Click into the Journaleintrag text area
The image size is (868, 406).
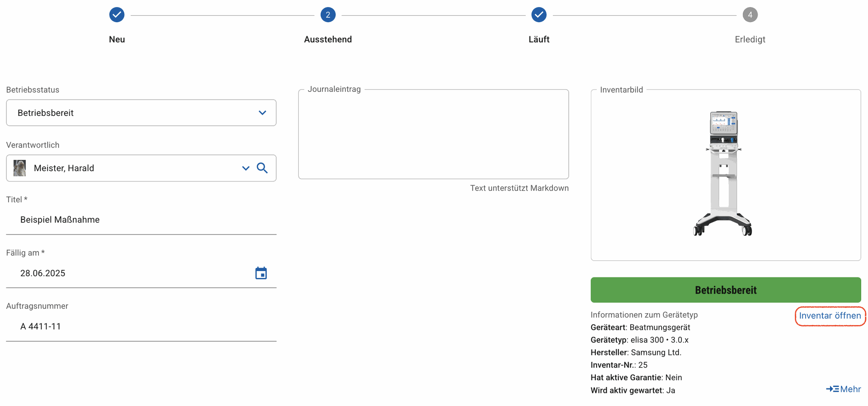pos(434,134)
